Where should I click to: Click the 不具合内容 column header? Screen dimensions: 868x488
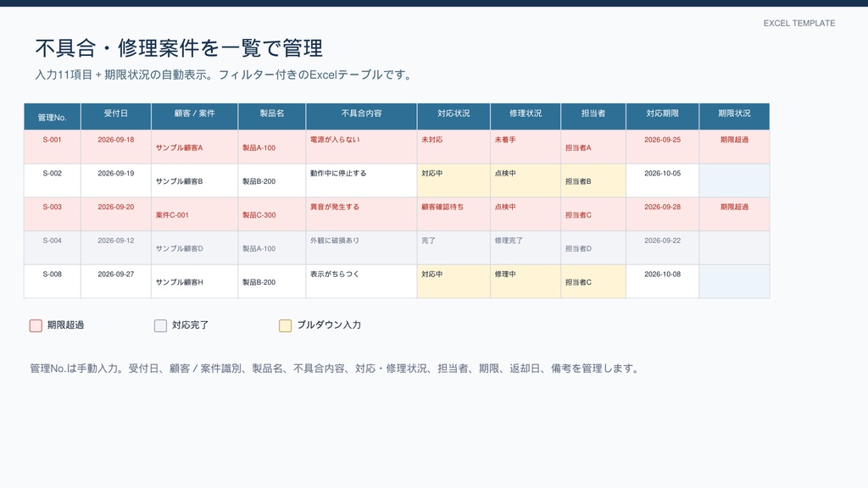pyautogui.click(x=361, y=117)
